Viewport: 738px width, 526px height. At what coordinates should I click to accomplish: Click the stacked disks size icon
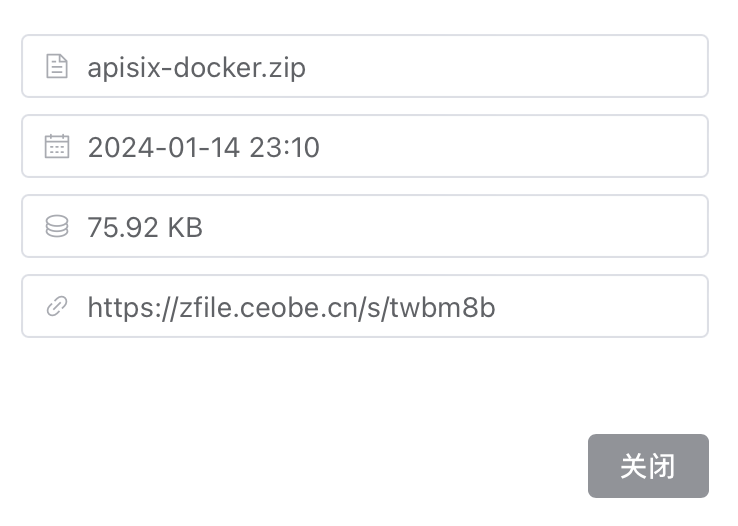click(57, 227)
